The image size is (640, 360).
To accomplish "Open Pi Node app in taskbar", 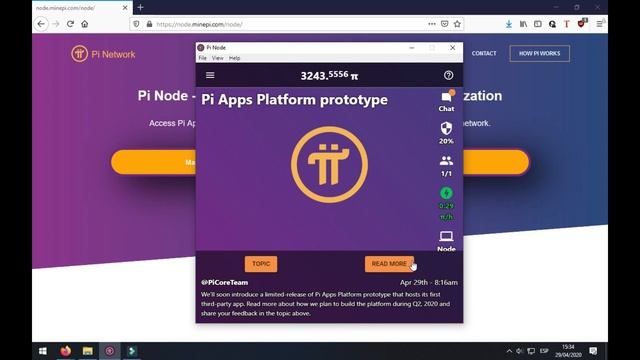I will (x=110, y=351).
